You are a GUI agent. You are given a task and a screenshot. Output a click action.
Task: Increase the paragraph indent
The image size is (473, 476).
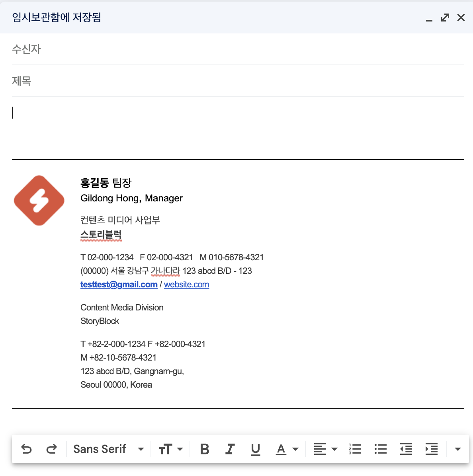click(432, 449)
